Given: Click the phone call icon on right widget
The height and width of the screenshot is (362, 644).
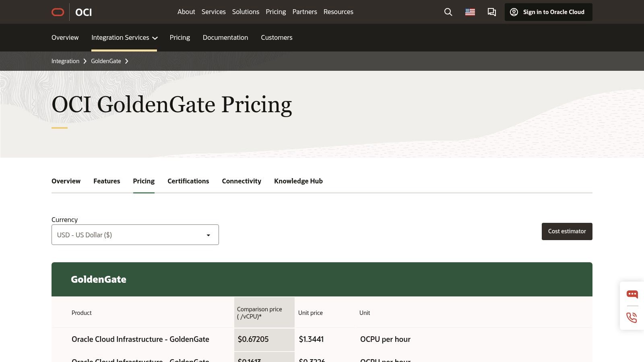Looking at the screenshot, I should 632,317.
